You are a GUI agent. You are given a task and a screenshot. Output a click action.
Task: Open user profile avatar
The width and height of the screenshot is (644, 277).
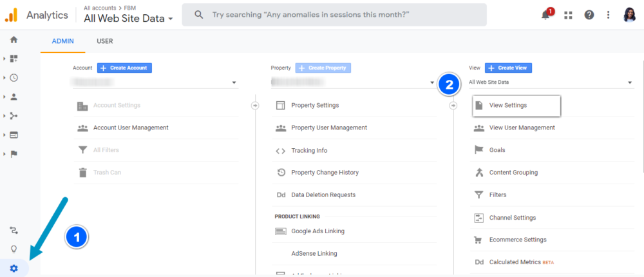629,15
